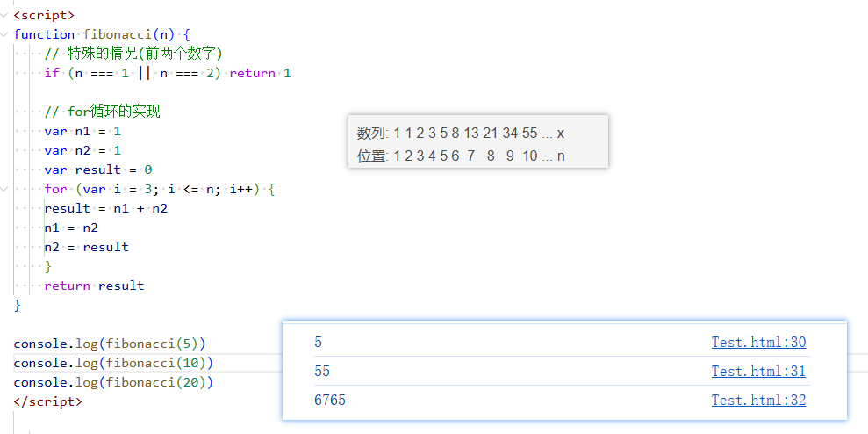Click the 'var n2 = 1' line
Viewport: 868px width, 434px height.
click(82, 150)
